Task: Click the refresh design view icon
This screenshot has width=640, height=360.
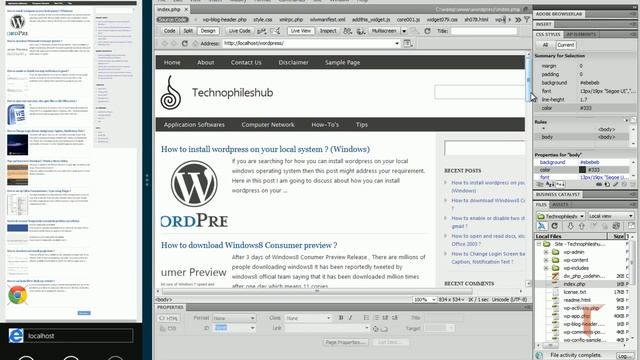Action: (x=427, y=31)
